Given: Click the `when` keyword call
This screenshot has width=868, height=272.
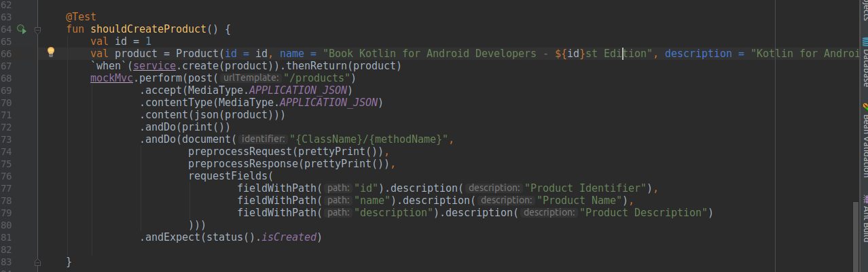Looking at the screenshot, I should 109,66.
